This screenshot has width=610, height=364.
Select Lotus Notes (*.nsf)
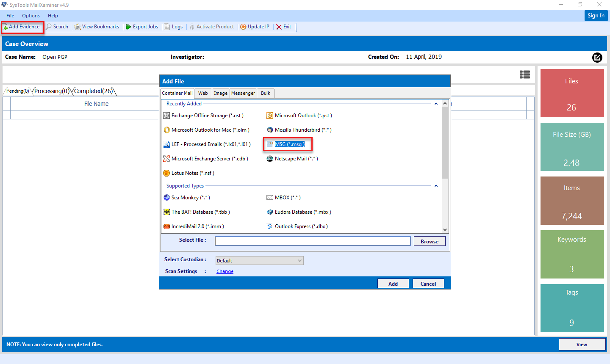click(189, 173)
